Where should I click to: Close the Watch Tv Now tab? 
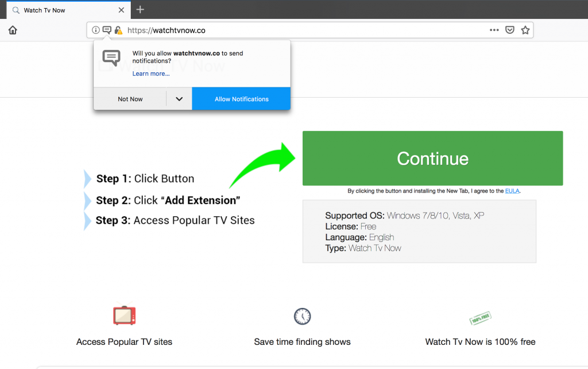pos(121,10)
